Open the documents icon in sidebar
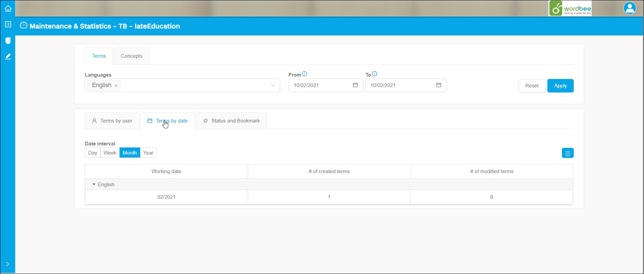The height and width of the screenshot is (274, 644). [8, 40]
